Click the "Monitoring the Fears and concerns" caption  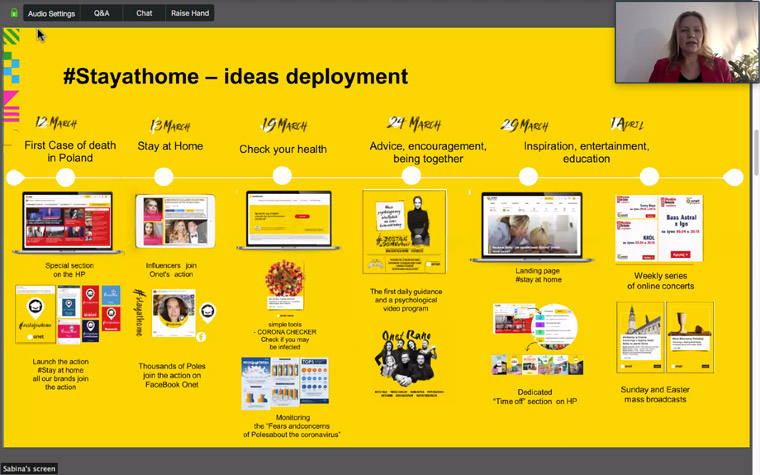[x=292, y=426]
